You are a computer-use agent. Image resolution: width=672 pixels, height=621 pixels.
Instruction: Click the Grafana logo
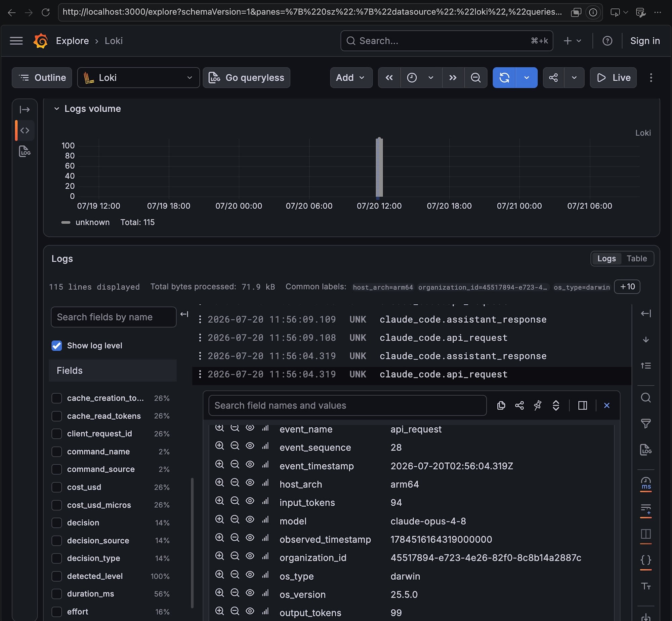(x=41, y=41)
